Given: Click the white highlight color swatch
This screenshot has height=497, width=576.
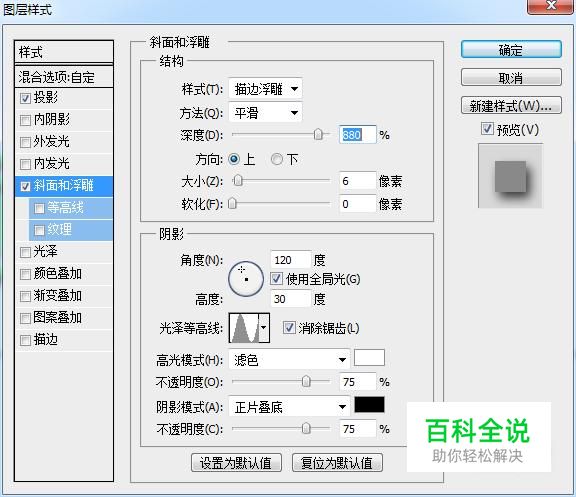Looking at the screenshot, I should [x=369, y=358].
